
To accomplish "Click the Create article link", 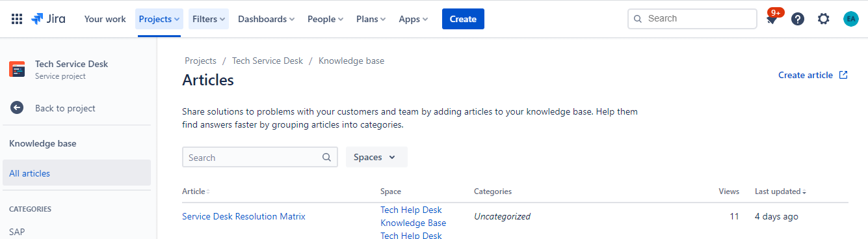I will pos(813,75).
